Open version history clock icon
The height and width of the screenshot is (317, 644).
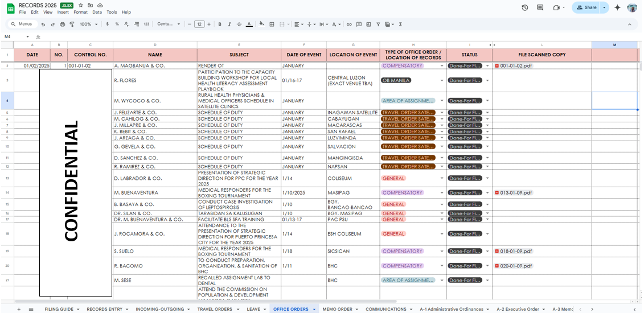coord(524,7)
